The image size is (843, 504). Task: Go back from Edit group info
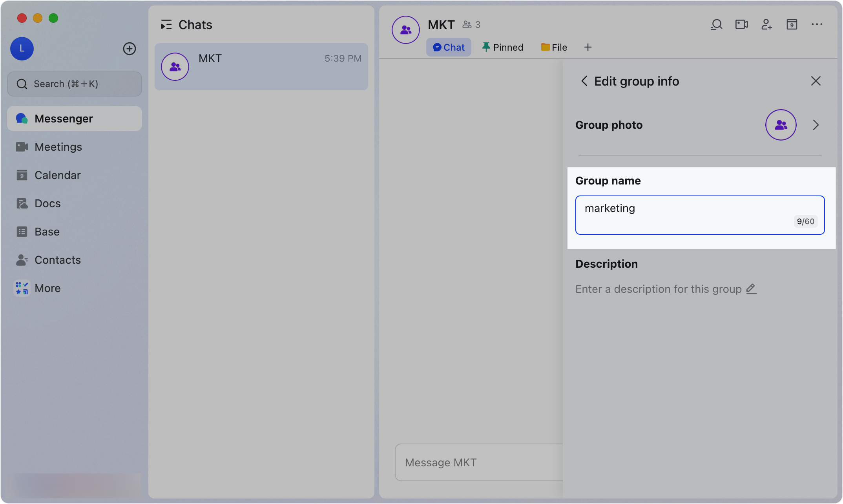[x=584, y=81]
